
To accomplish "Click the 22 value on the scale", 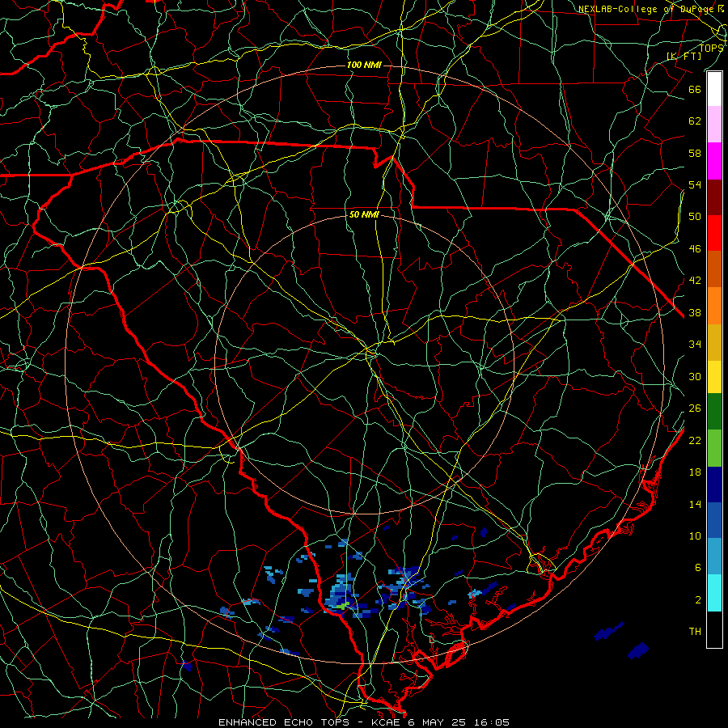I will 695,440.
